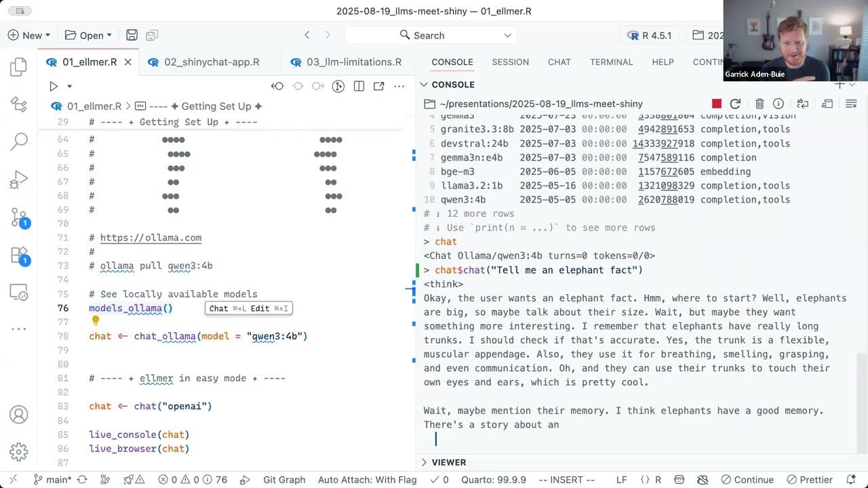Interrupt R with the red stop button

[717, 104]
